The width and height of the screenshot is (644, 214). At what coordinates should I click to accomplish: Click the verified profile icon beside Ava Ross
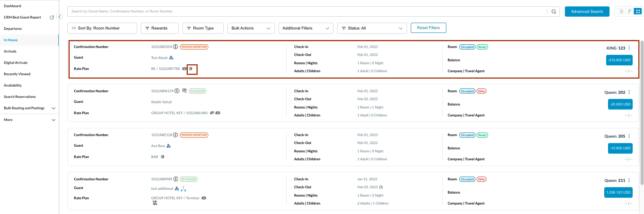pyautogui.click(x=168, y=146)
